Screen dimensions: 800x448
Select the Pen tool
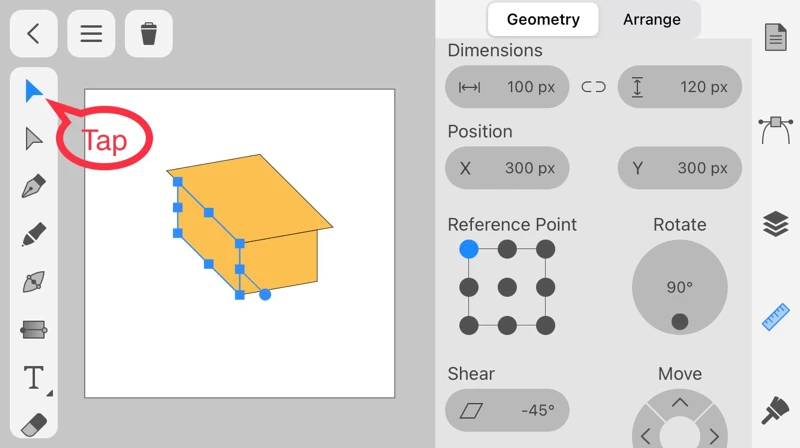[x=34, y=187]
